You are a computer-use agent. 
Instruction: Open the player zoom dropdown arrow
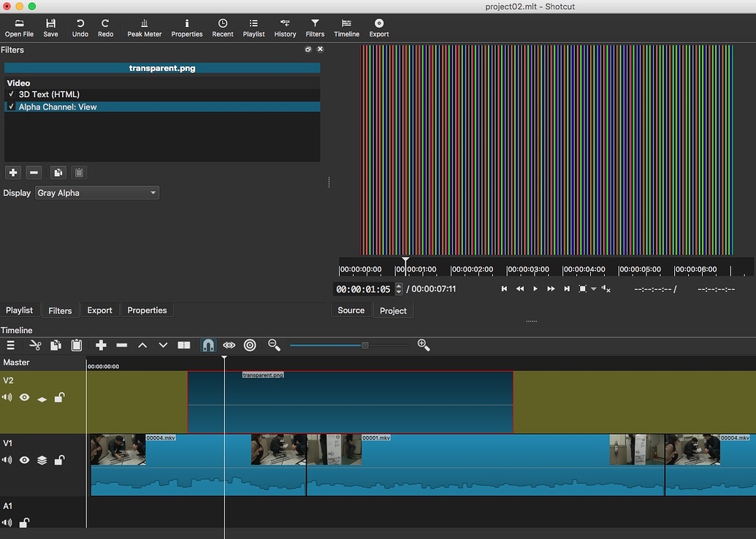click(594, 288)
